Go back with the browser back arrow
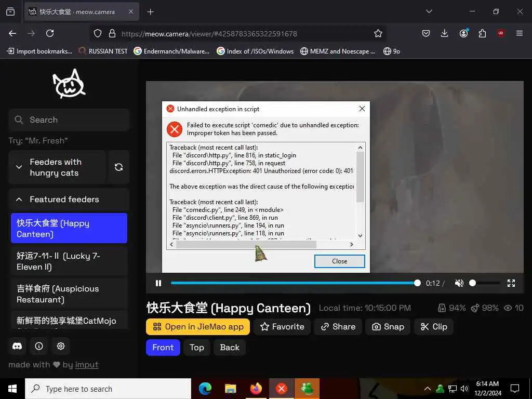Screen dimensions: 532x399 (x=12, y=33)
